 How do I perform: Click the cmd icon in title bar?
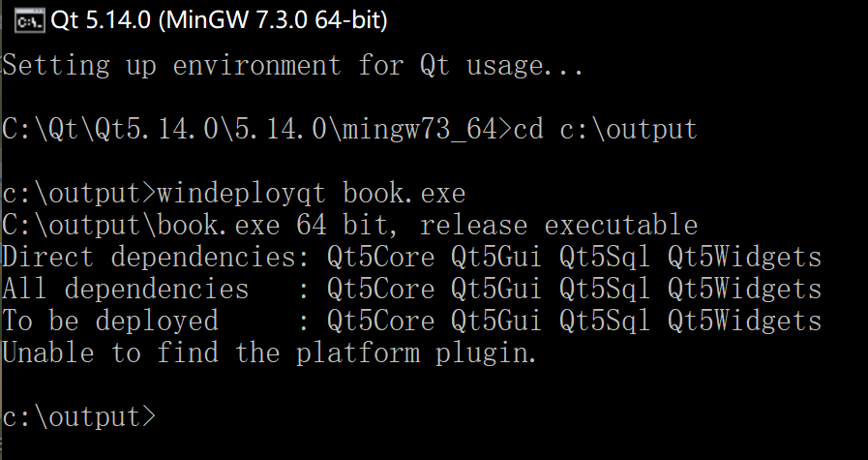click(29, 21)
